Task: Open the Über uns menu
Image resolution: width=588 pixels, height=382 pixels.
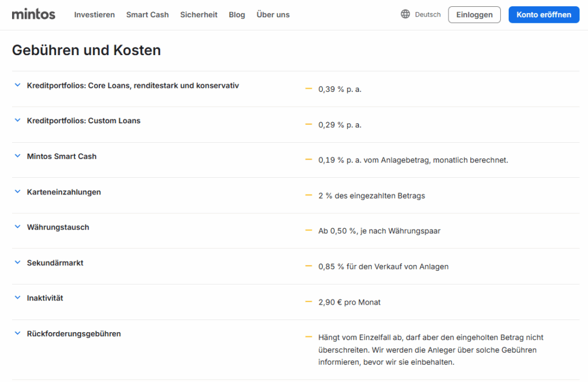Action: (x=273, y=15)
